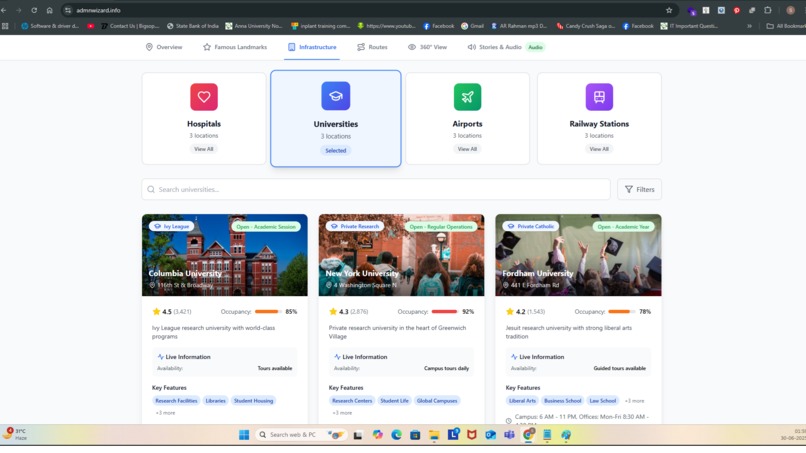Switch to the Famous Landmarks tab

235,47
